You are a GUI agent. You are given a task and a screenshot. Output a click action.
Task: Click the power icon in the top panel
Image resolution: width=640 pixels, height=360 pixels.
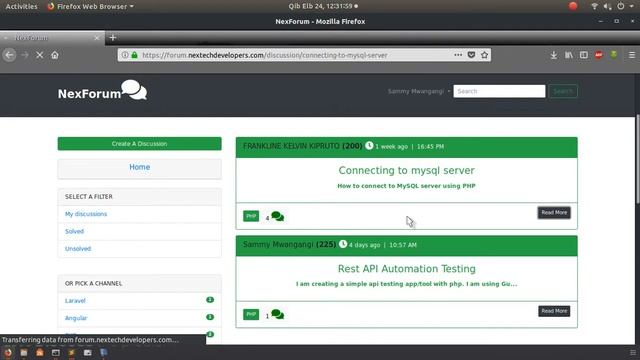click(620, 6)
